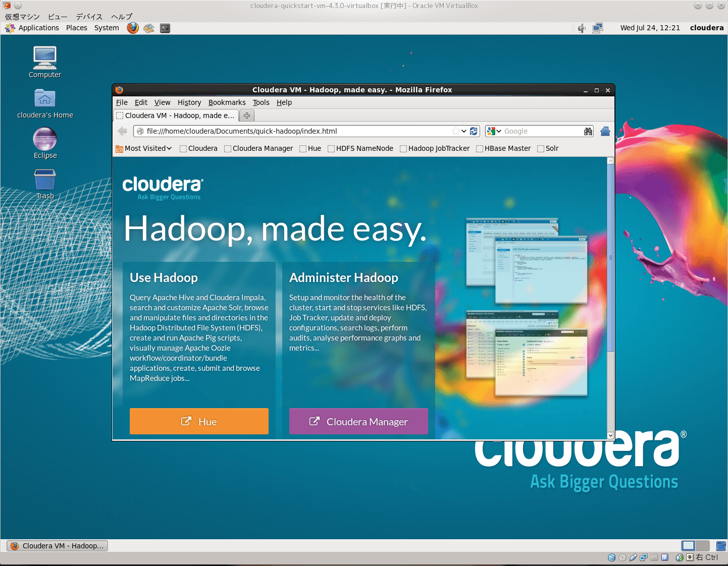Click the volume speaker icon in panel
728x566 pixels.
tap(582, 28)
